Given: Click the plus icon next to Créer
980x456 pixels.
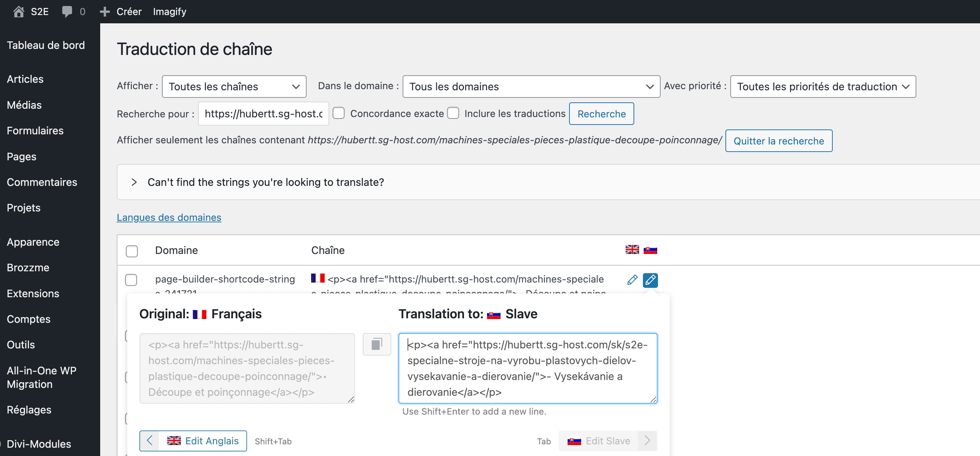Looking at the screenshot, I should pos(105,12).
